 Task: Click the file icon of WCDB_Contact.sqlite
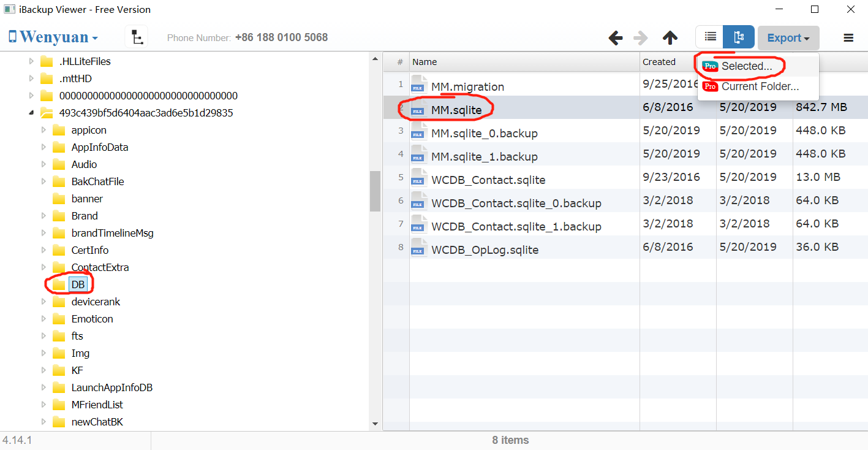(x=419, y=177)
